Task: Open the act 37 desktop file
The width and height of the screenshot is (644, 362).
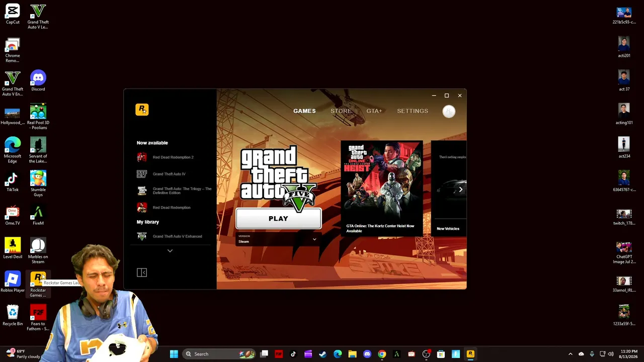Action: click(x=624, y=81)
